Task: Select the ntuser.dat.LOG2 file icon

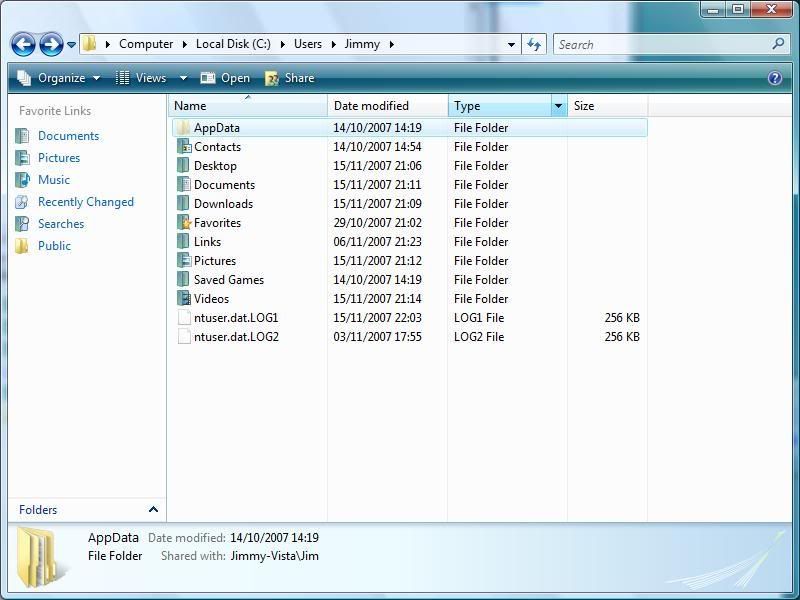Action: coord(184,336)
